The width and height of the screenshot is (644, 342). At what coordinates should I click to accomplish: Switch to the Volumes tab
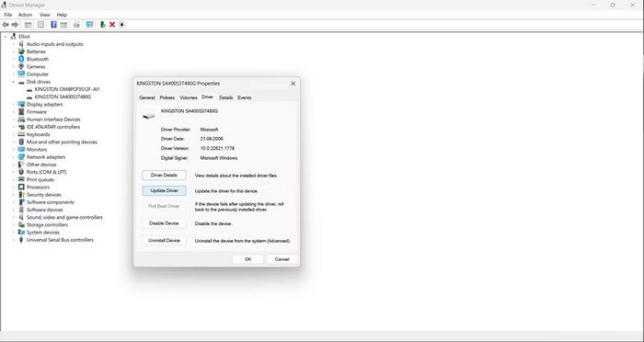coord(189,97)
